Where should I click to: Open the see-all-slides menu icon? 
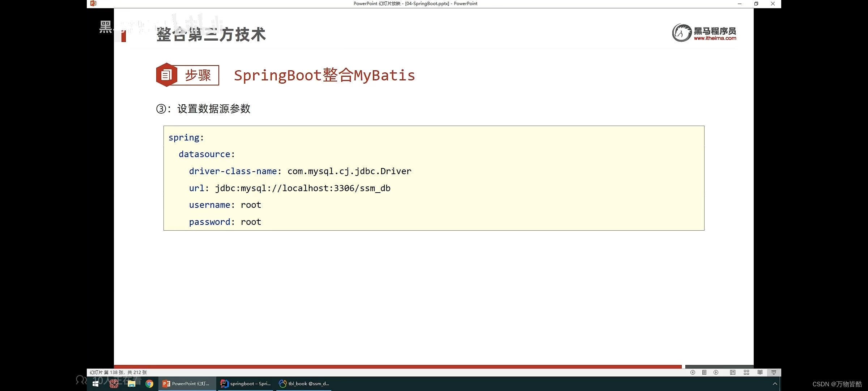(704, 372)
